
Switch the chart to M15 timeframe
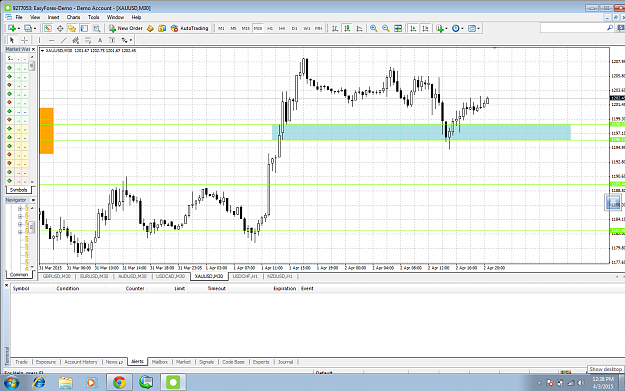pyautogui.click(x=246, y=28)
